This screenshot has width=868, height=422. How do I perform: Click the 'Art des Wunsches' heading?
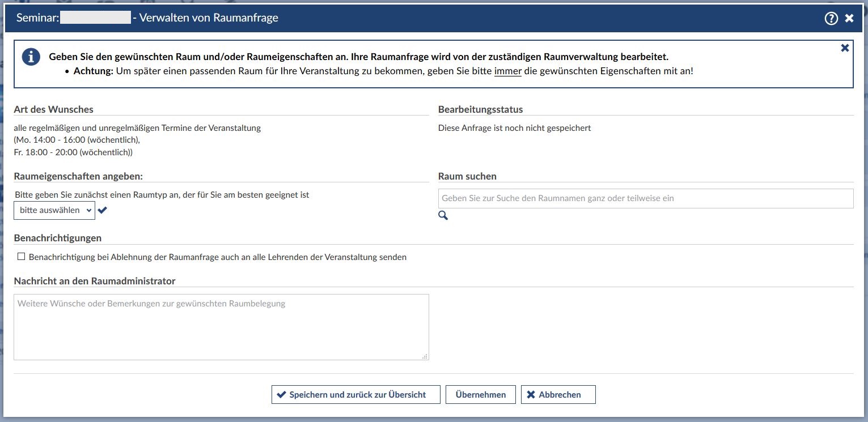pos(54,109)
